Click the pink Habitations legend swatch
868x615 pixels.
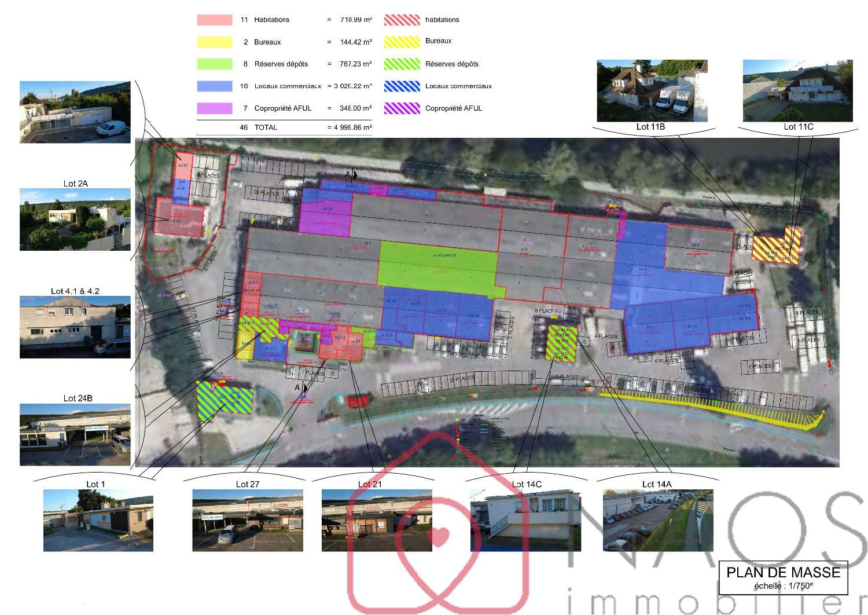214,20
